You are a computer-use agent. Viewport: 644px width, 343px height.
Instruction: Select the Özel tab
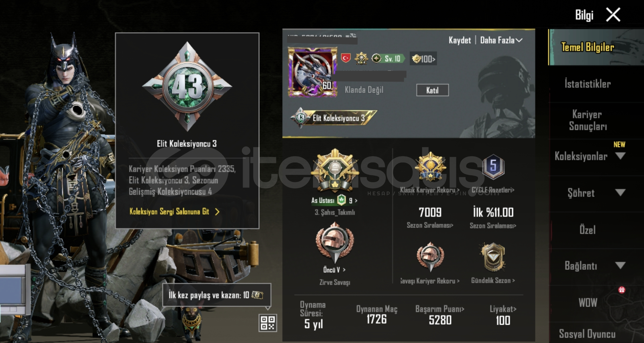point(587,230)
